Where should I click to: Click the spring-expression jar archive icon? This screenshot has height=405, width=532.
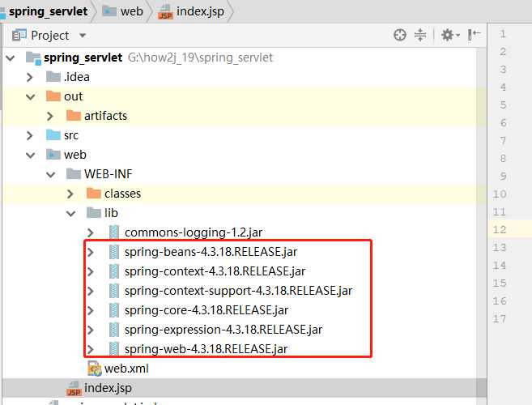point(114,330)
